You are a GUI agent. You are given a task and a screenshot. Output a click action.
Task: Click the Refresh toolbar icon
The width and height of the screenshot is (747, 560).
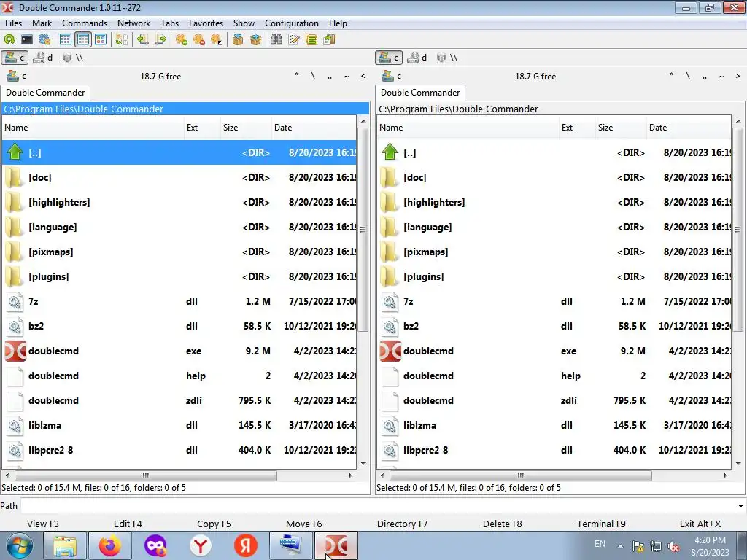[x=9, y=39]
